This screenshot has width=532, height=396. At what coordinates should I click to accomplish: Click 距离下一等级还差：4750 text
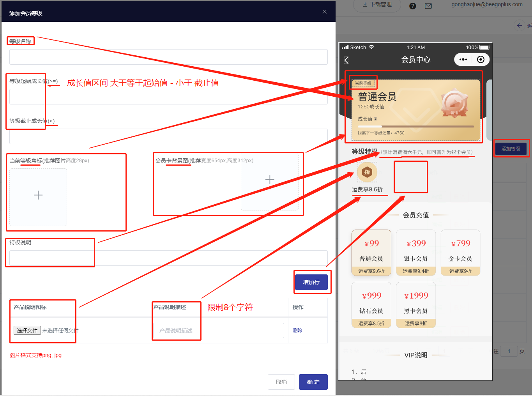click(381, 133)
